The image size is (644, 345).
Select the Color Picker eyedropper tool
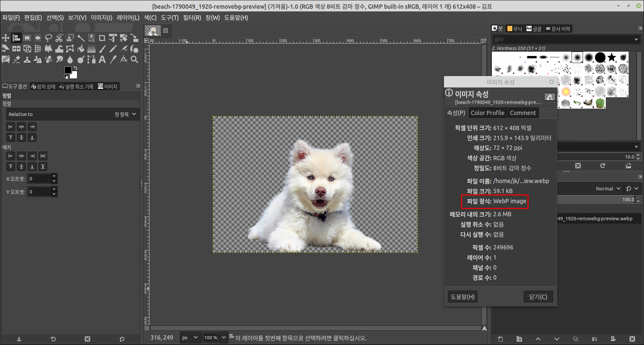click(113, 59)
